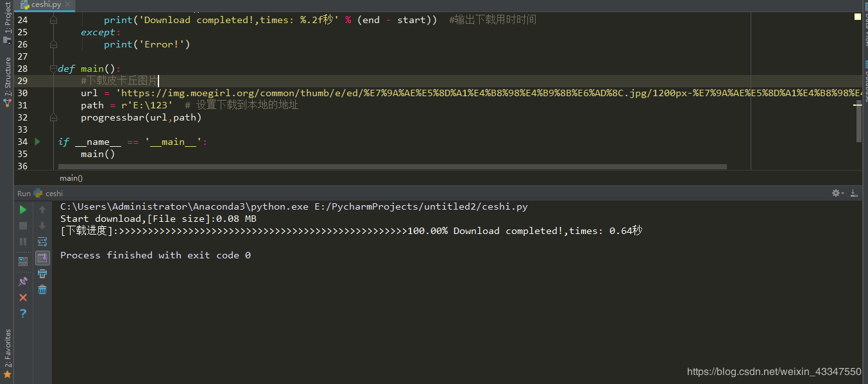Click the Restore Layout icon in Run panel
Screen dimensions: 868x384
[x=23, y=261]
